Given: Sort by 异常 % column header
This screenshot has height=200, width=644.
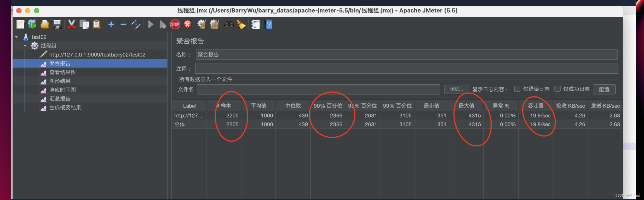Looking at the screenshot, I should click(501, 106).
